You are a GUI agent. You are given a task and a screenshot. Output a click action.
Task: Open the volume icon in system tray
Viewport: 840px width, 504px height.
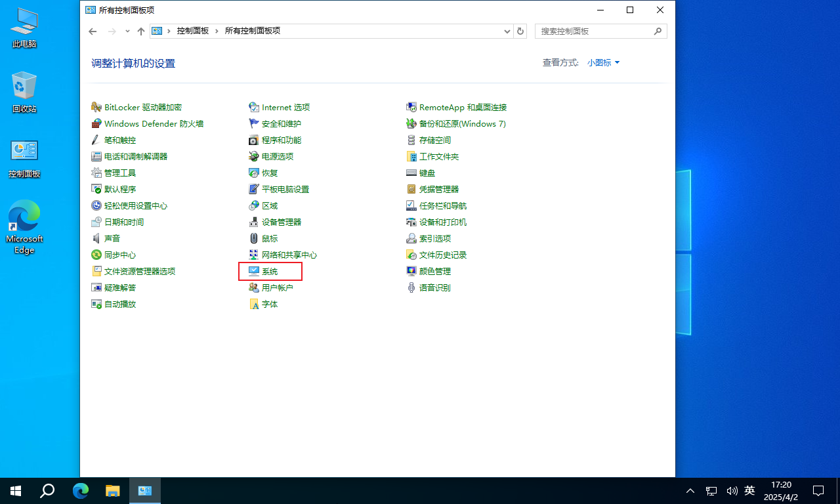tap(732, 490)
